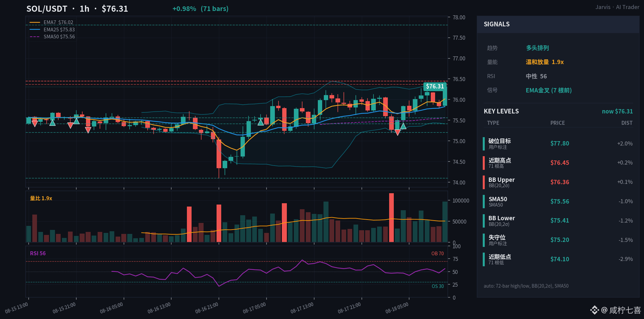Click the leftmost red sell triangle marker
The height and width of the screenshot is (319, 644).
pos(35,124)
